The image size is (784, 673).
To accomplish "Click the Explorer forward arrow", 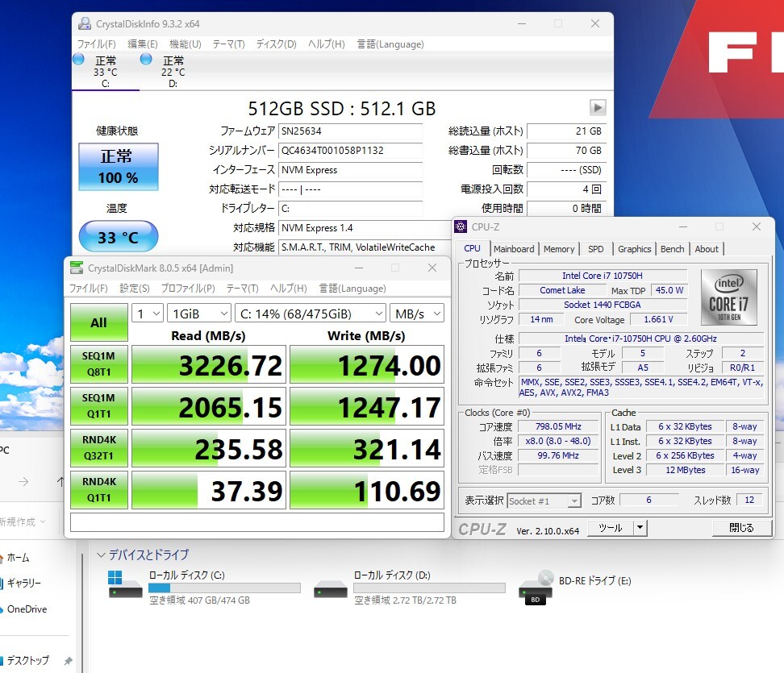I will point(23,482).
